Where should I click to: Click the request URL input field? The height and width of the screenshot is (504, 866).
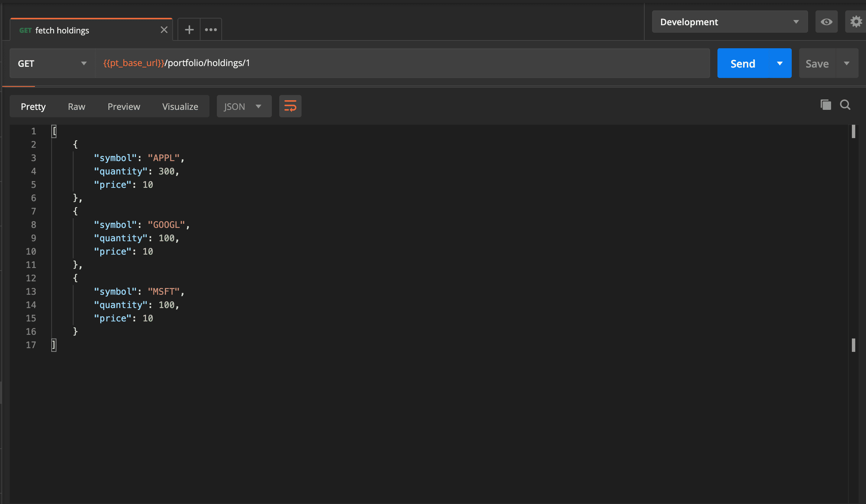tap(403, 63)
